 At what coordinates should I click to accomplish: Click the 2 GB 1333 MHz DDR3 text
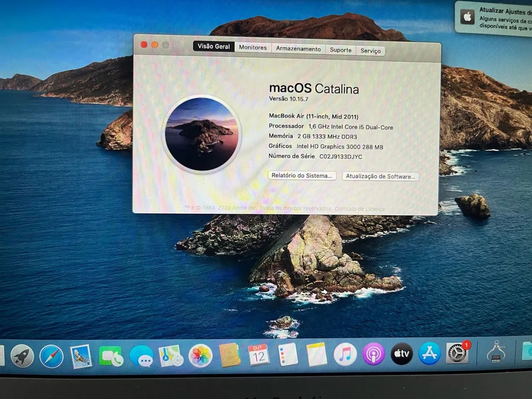tap(327, 136)
